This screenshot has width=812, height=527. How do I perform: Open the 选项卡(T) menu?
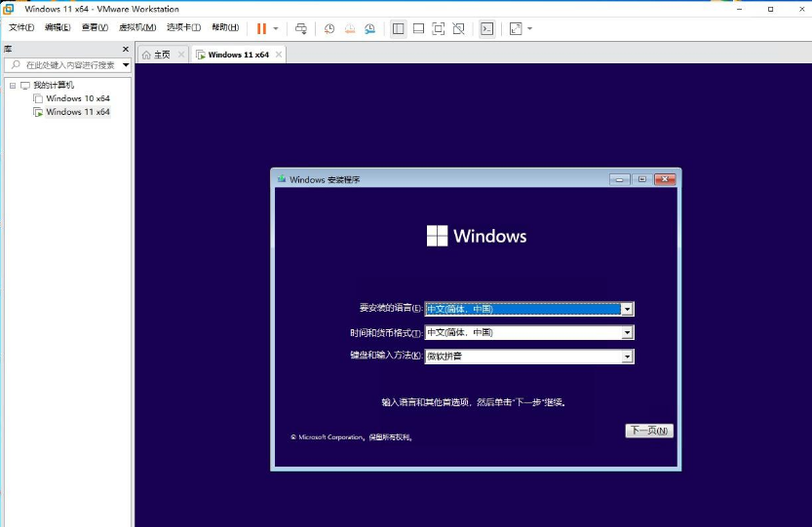(184, 27)
